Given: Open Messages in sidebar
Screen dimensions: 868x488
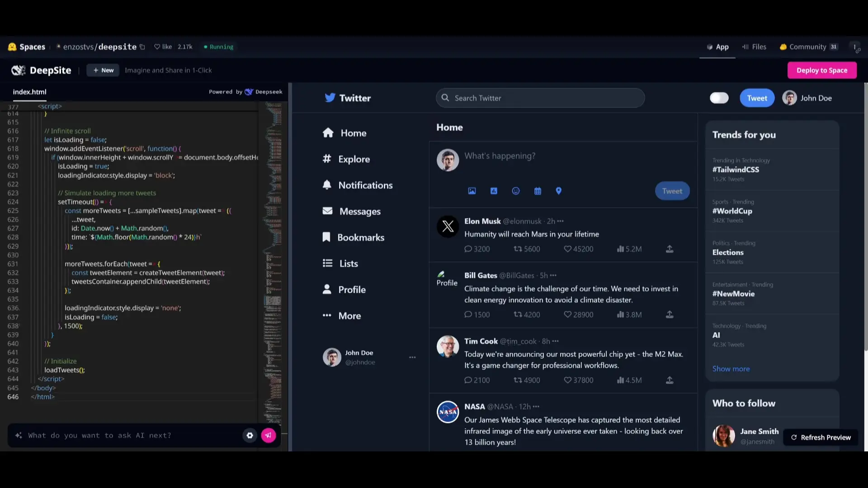Looking at the screenshot, I should (x=351, y=211).
